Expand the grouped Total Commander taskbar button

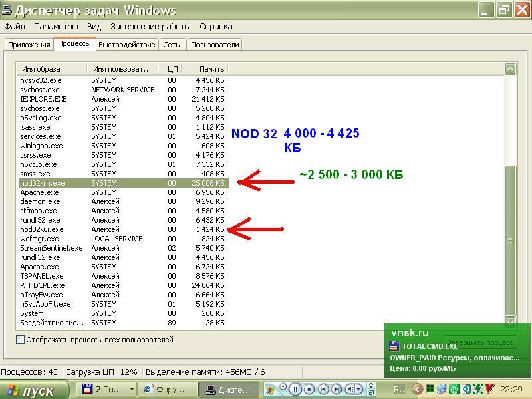tap(132, 390)
